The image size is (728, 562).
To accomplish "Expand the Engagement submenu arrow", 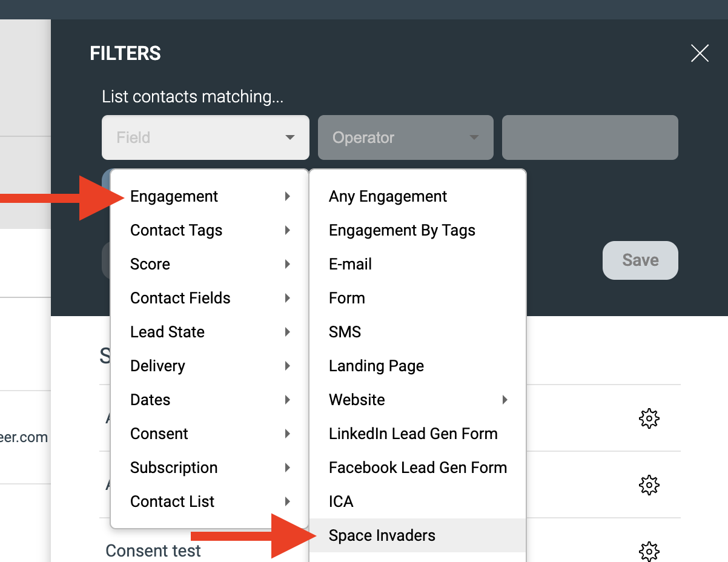I will (x=288, y=196).
